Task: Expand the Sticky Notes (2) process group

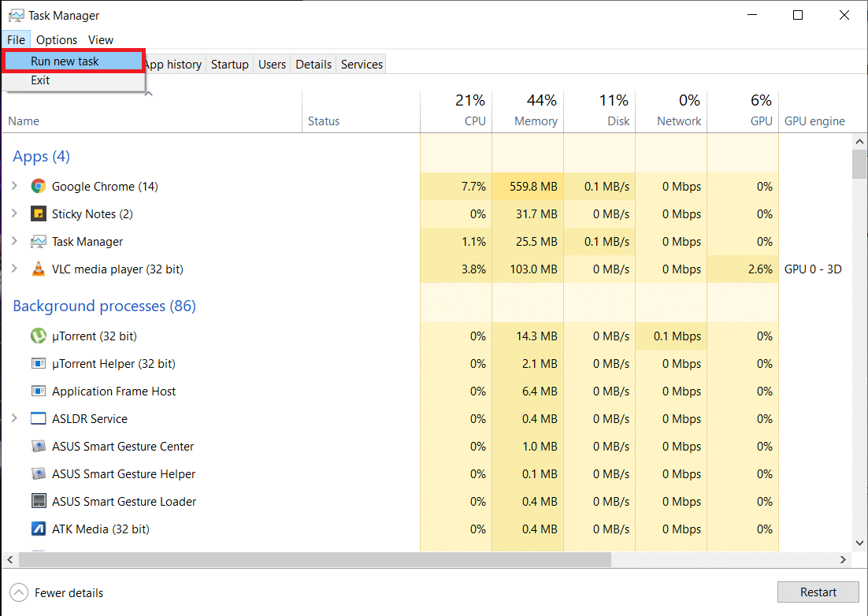Action: (x=14, y=213)
